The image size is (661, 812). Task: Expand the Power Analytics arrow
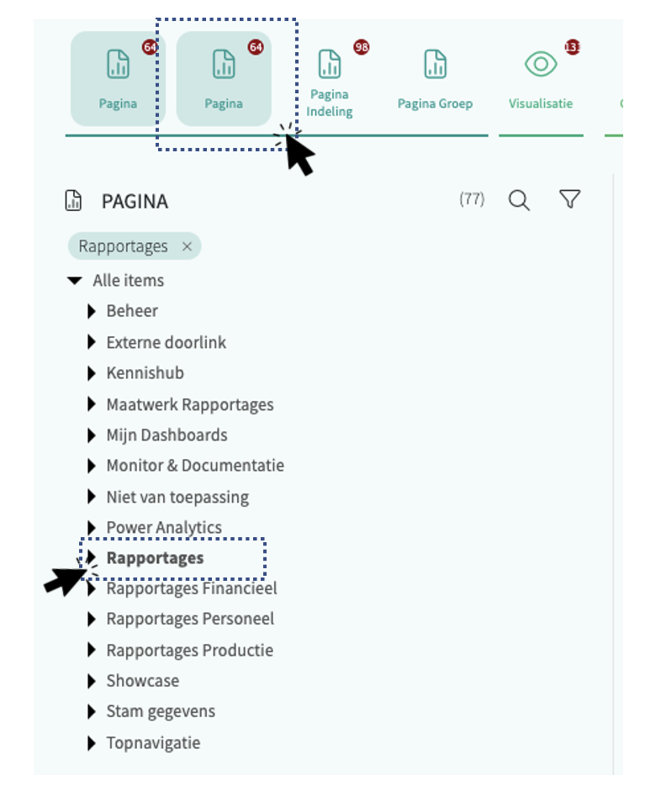coord(92,528)
